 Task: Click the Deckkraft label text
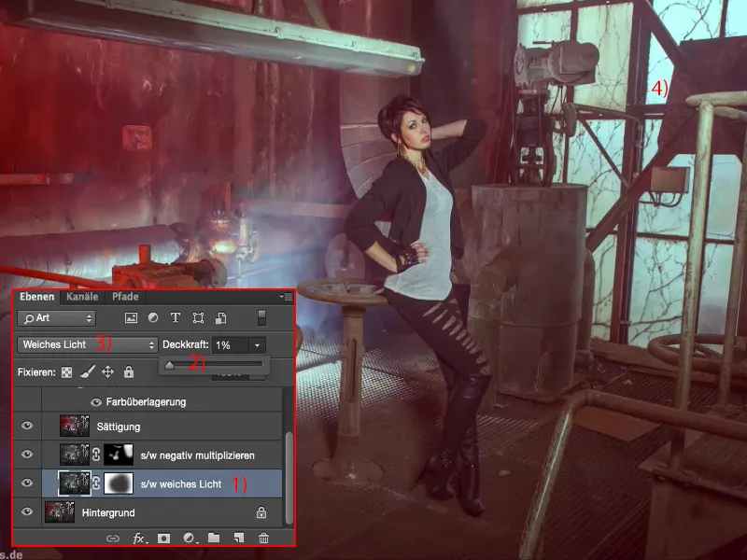coord(185,344)
